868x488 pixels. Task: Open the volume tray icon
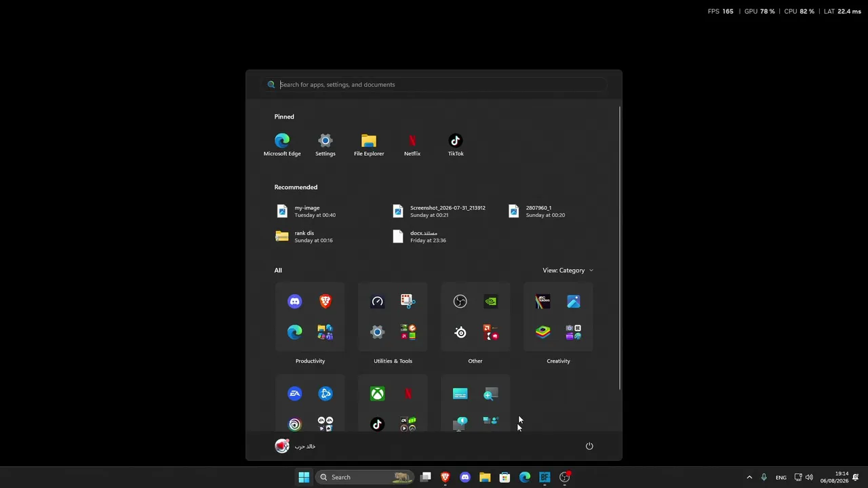809,477
